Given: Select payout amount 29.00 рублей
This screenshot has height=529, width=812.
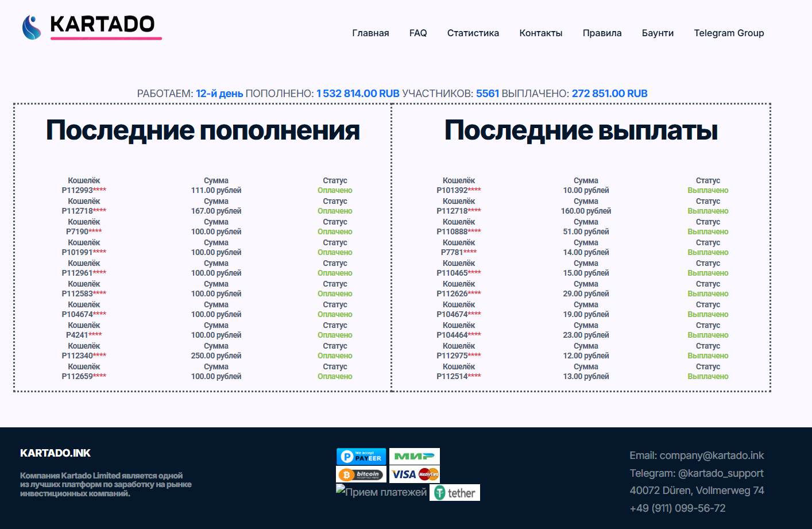Looking at the screenshot, I should click(586, 294).
